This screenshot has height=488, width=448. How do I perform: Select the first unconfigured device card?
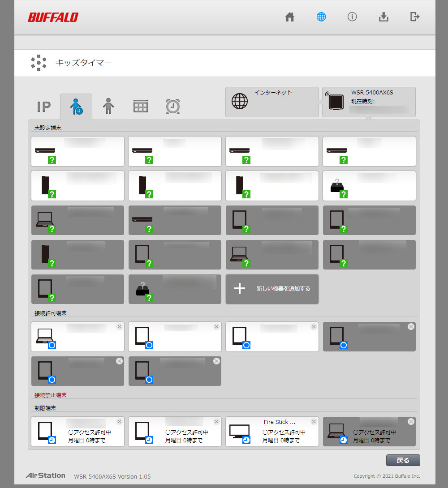(x=78, y=151)
